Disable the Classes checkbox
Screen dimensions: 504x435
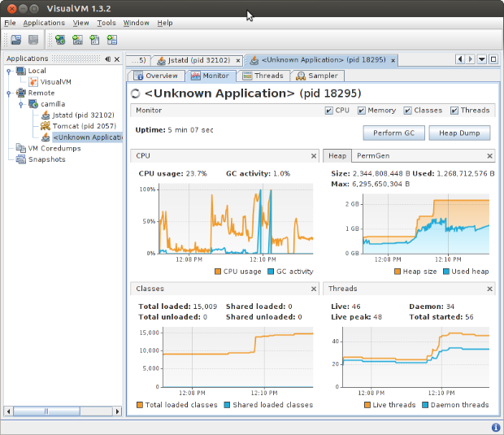406,111
